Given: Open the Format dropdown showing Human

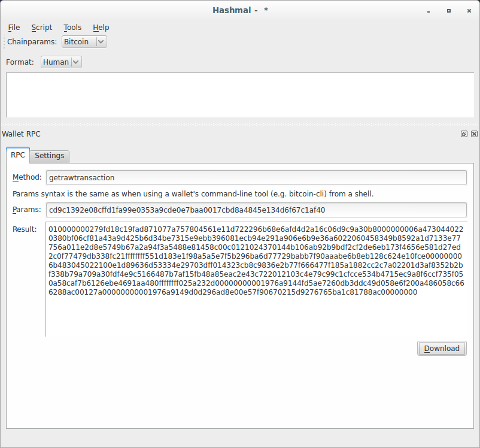Looking at the screenshot, I should pos(60,62).
